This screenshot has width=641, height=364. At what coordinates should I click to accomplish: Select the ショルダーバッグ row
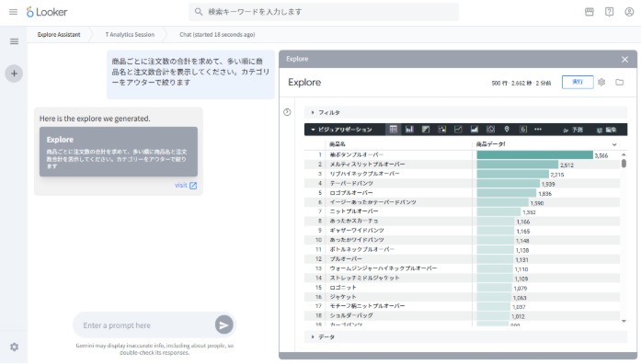coord(462,316)
